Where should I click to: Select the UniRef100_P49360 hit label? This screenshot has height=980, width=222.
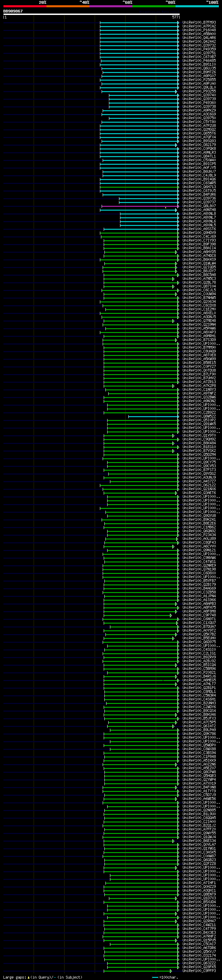(x=199, y=103)
